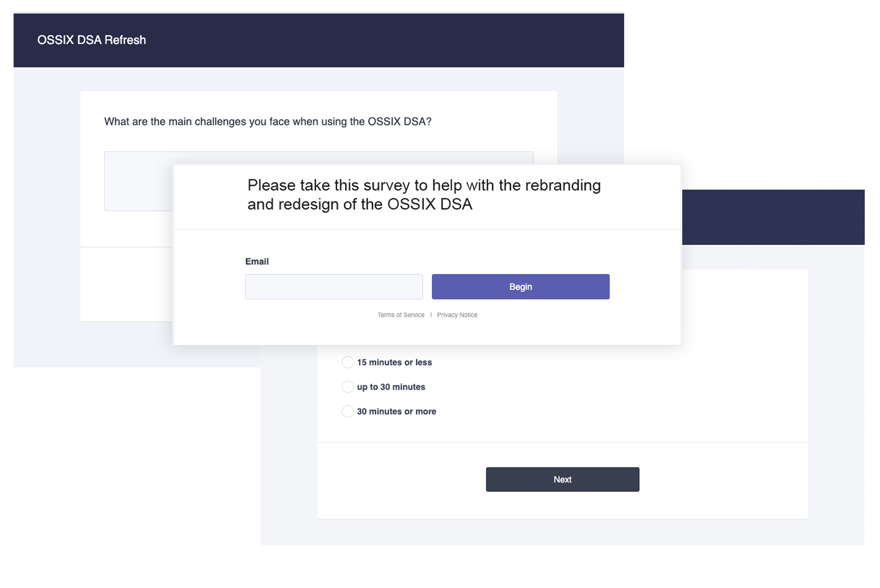Click the OSSIX DSA Refresh header title
880x588 pixels.
coord(92,40)
